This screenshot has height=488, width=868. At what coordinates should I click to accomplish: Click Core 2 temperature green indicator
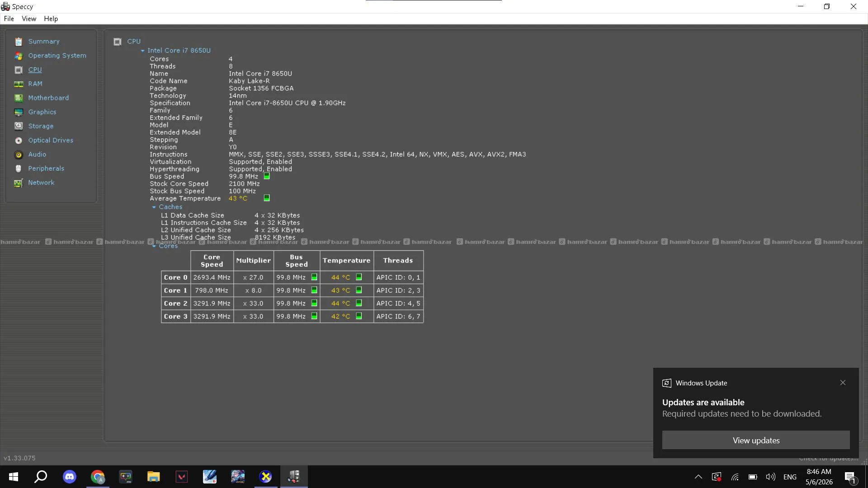(359, 303)
